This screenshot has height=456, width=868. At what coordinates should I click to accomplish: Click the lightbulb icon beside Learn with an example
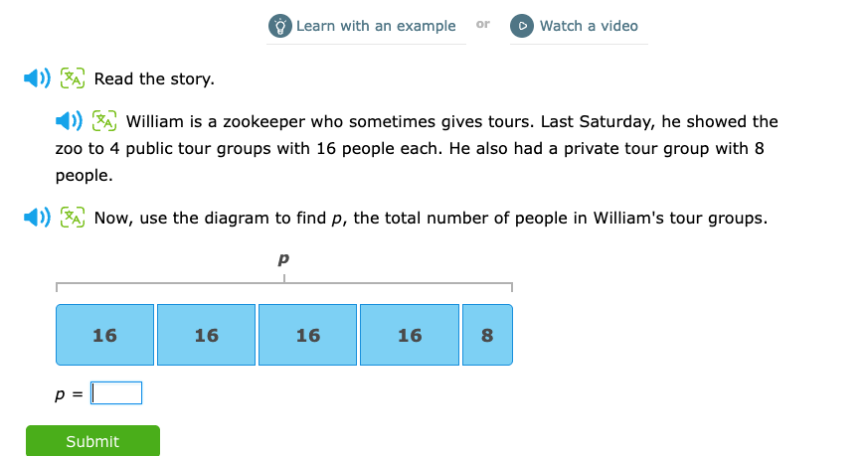[x=280, y=26]
